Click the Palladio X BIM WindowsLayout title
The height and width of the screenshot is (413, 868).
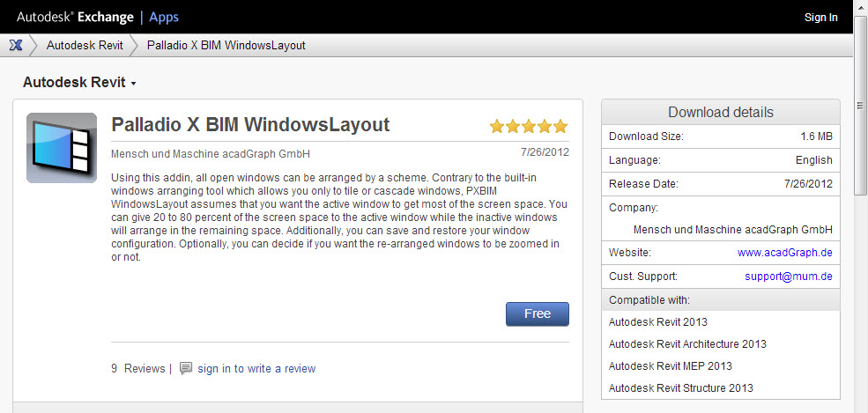pyautogui.click(x=251, y=125)
